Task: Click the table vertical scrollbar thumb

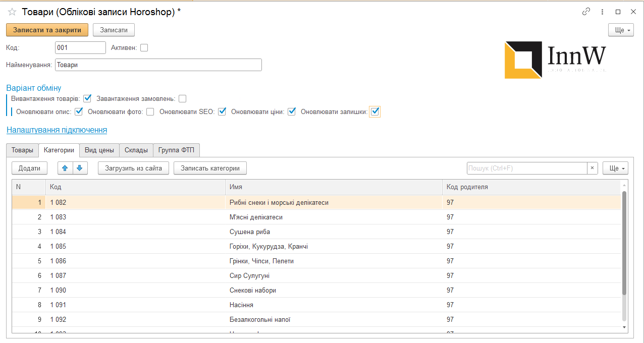Action: click(x=624, y=242)
